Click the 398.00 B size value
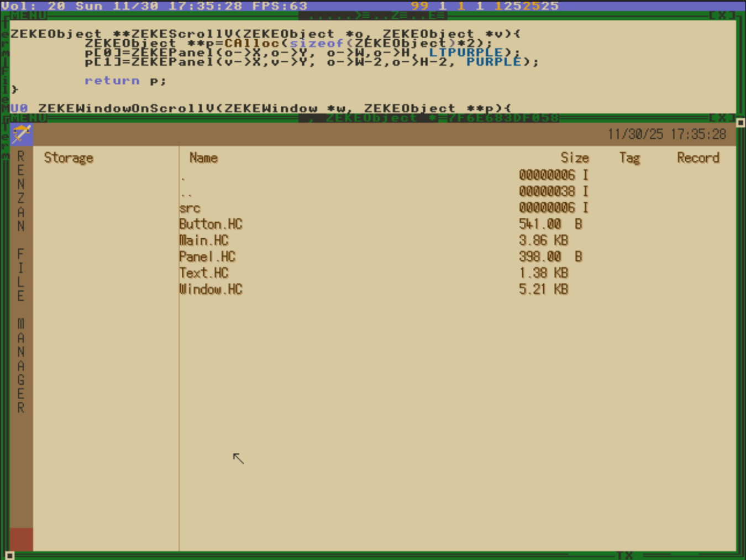This screenshot has width=746, height=560. coord(550,257)
